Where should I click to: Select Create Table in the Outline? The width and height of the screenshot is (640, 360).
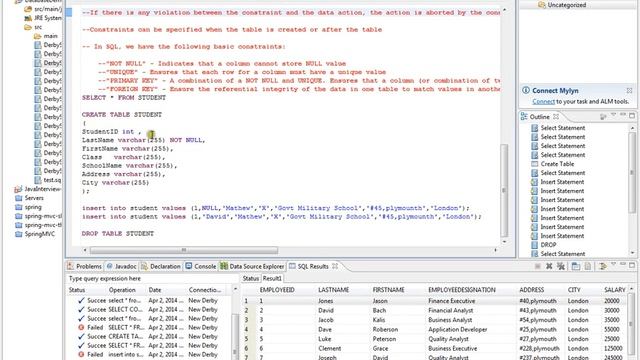[557, 164]
